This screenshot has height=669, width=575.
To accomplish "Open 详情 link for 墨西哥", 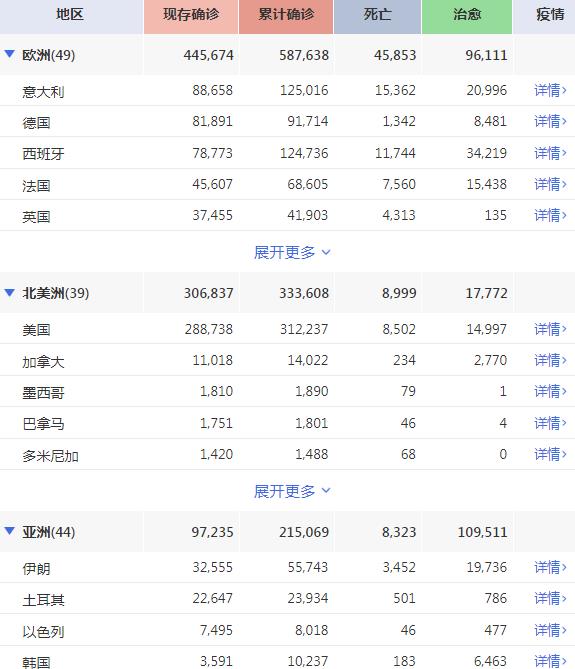I will click(x=550, y=392).
